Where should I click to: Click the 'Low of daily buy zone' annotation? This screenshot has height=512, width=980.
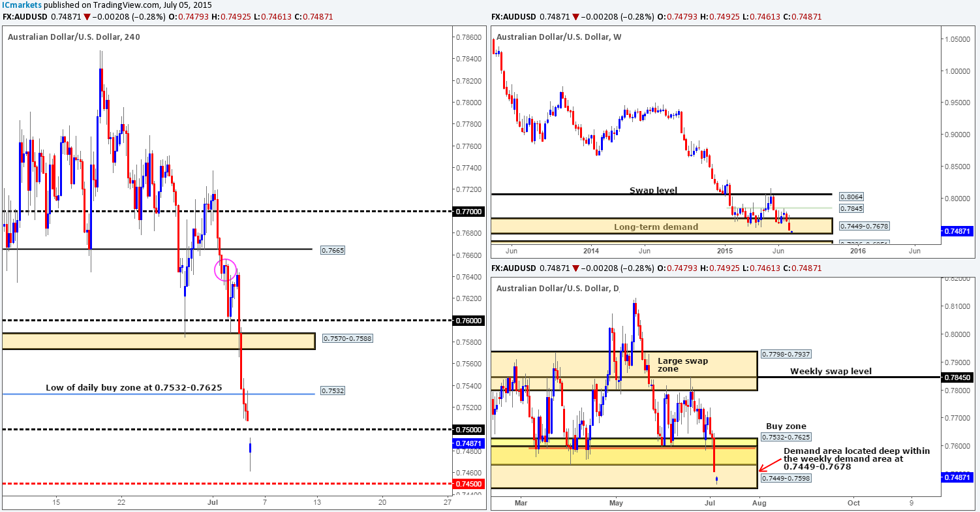tap(134, 387)
